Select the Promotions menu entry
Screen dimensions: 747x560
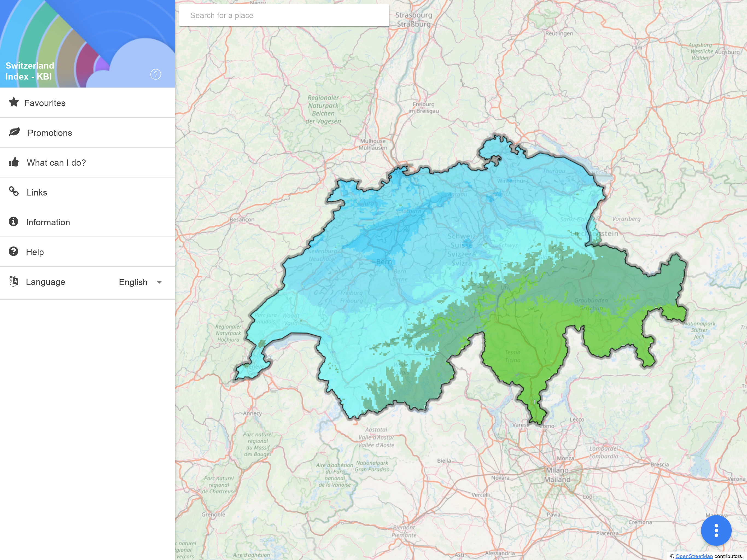(x=50, y=133)
